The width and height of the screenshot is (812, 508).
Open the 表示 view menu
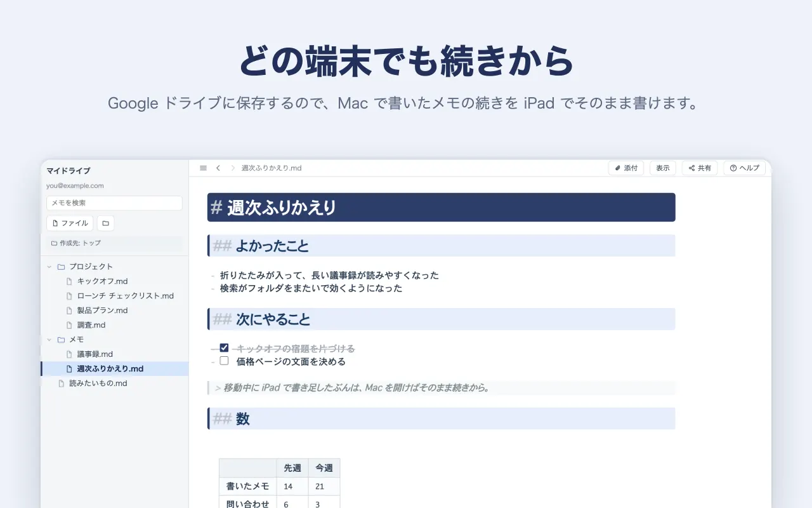[x=663, y=168]
